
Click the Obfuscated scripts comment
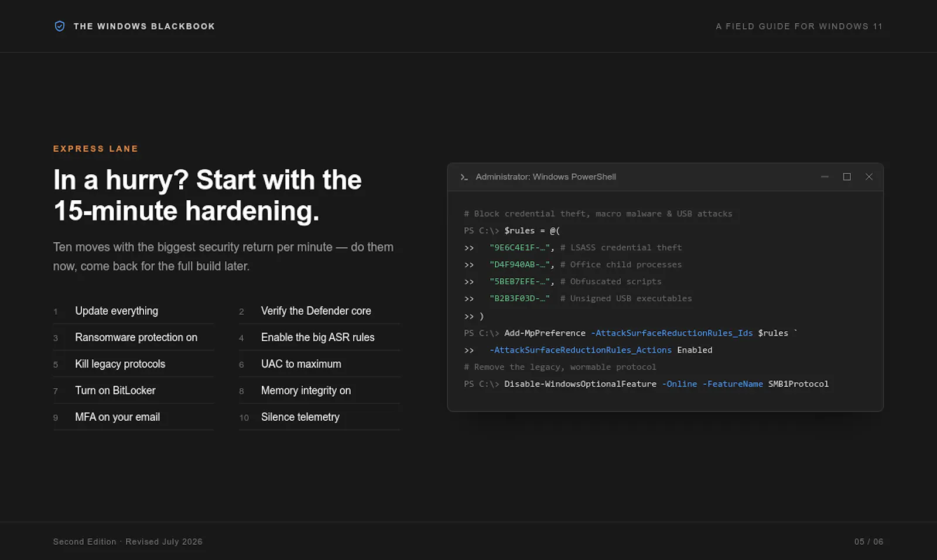click(x=611, y=281)
